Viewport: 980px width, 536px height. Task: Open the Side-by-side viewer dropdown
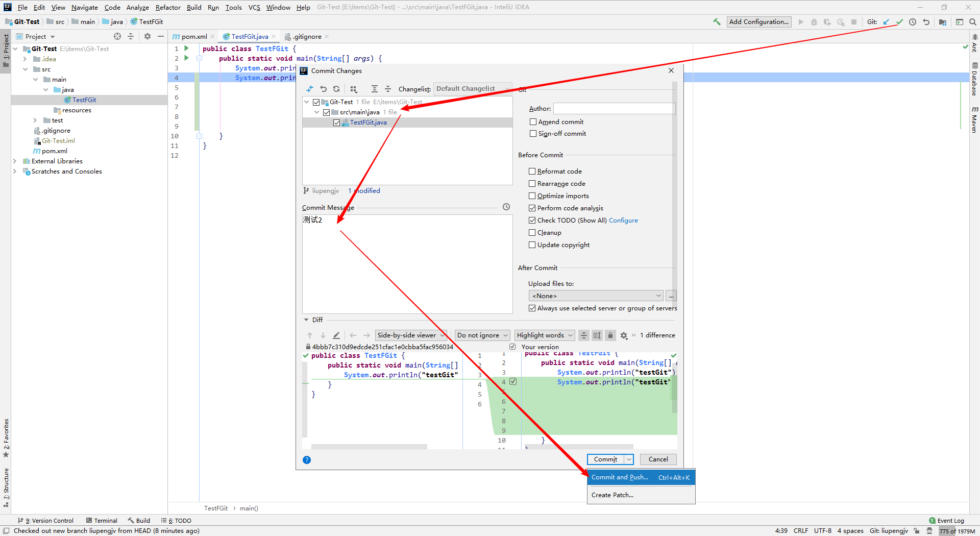tap(410, 335)
